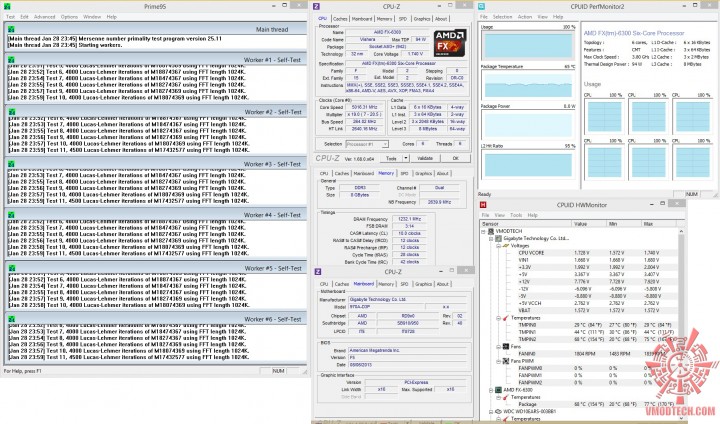Click the Worker #6 Self-Test window icon
Image resolution: width=720 pixels, height=424 pixels.
coord(11,319)
